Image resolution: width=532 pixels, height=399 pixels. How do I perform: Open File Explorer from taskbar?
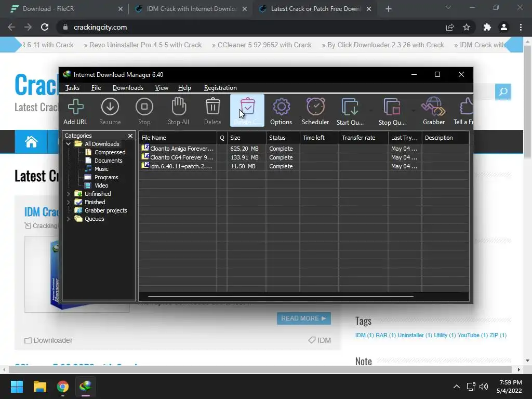39,387
